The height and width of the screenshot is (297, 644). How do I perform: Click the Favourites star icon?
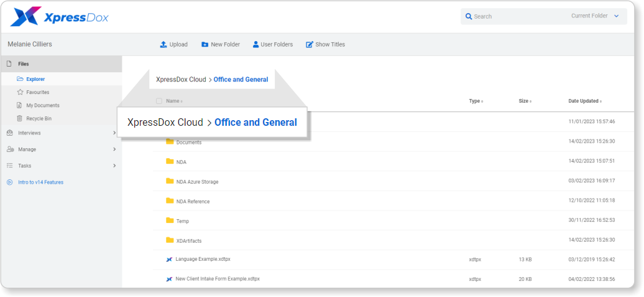click(20, 92)
